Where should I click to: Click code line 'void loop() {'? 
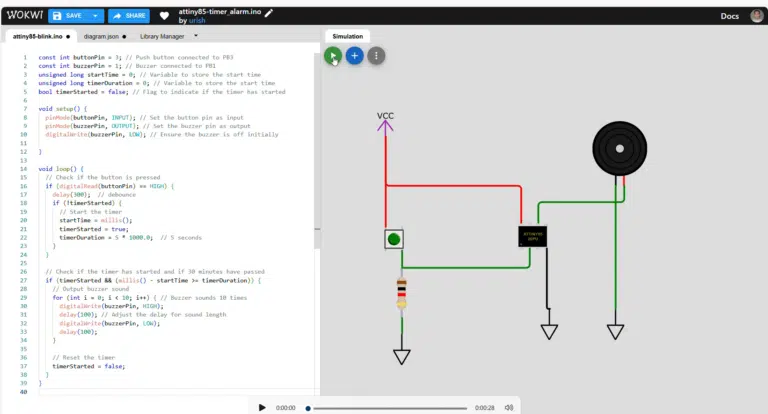61,169
